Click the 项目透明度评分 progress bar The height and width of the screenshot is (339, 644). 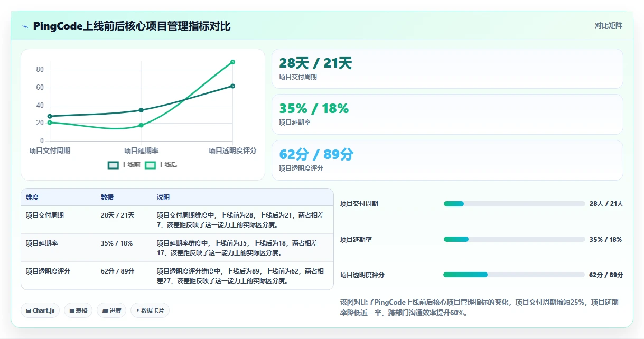515,275
